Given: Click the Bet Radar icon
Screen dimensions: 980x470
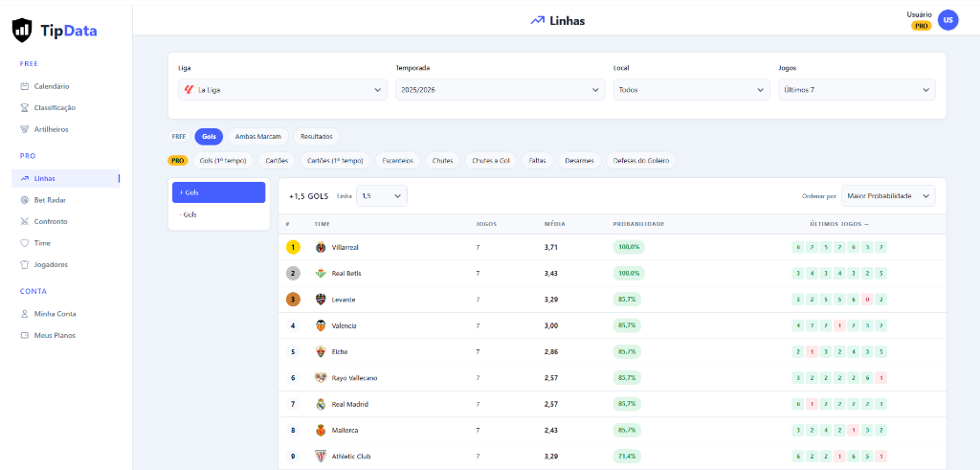Looking at the screenshot, I should click(24, 200).
